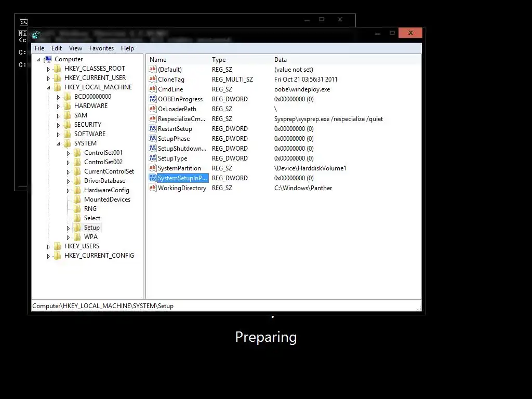Expand the BCD00000000 key arrow
The width and height of the screenshot is (532, 399).
point(58,97)
